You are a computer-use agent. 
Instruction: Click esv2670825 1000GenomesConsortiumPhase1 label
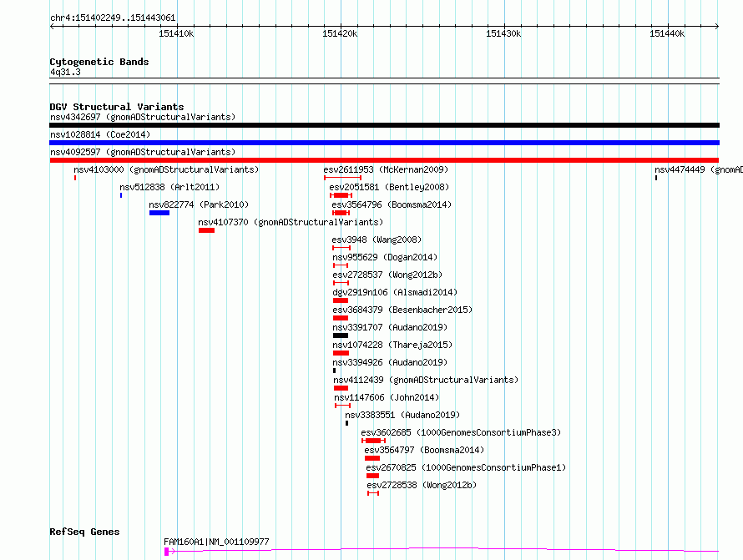click(466, 467)
